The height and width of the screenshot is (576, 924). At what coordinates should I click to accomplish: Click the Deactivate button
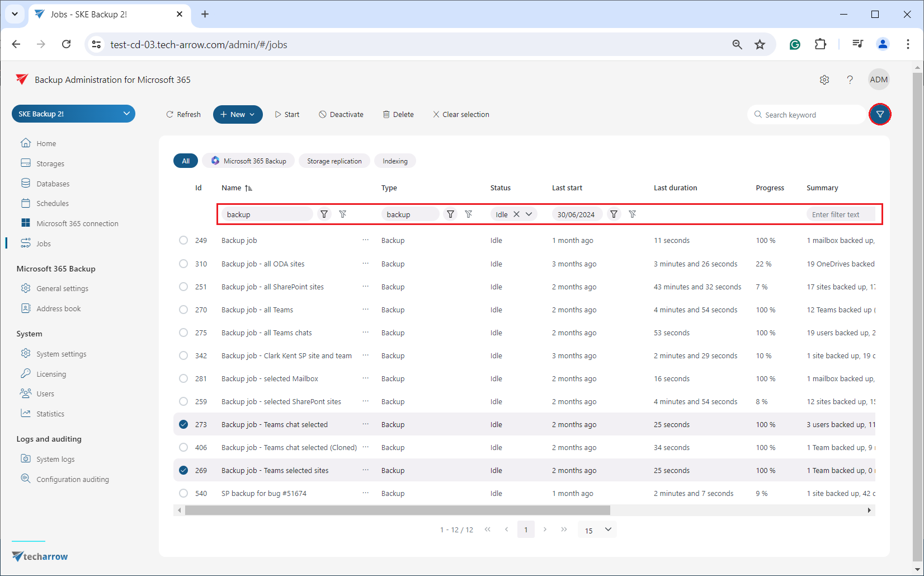point(341,114)
